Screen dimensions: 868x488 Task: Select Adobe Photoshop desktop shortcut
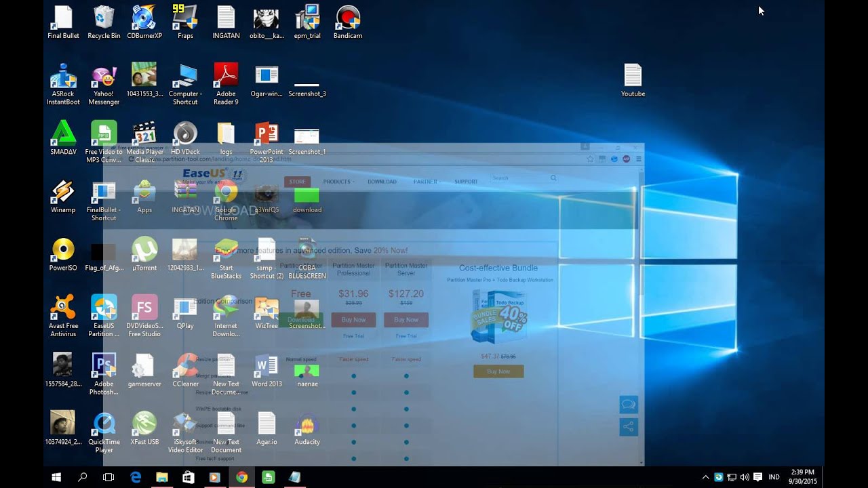104,374
